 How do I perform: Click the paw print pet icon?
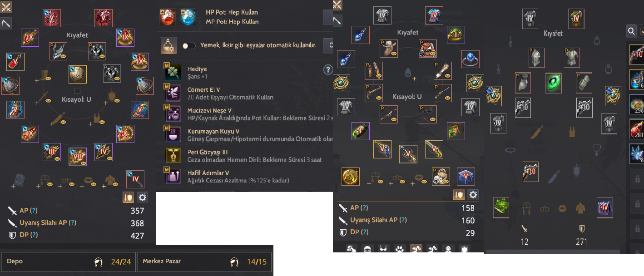(399, 249)
